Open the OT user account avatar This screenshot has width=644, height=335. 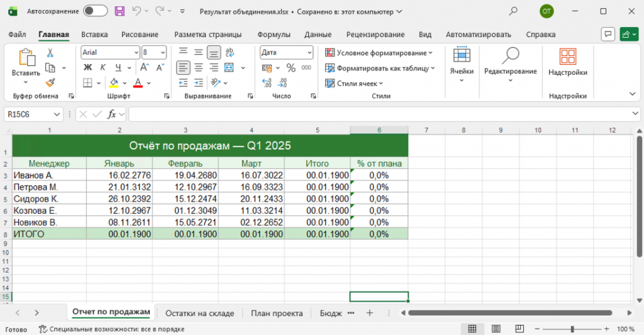pos(547,11)
